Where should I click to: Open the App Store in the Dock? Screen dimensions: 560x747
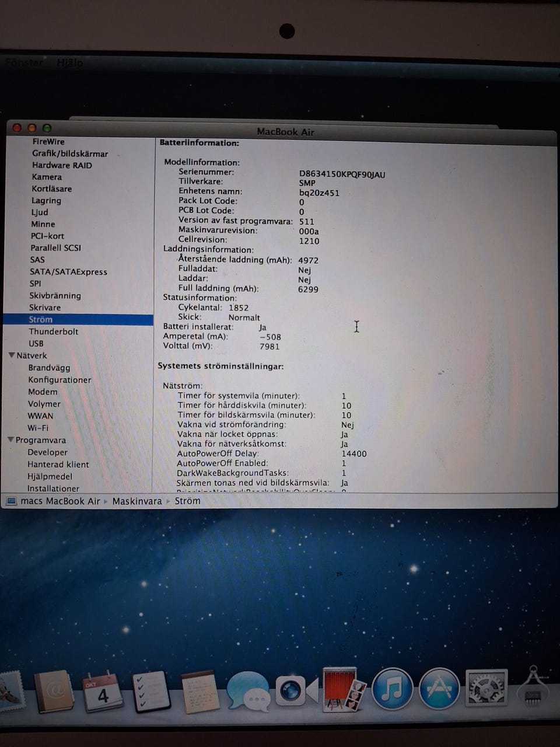(439, 689)
